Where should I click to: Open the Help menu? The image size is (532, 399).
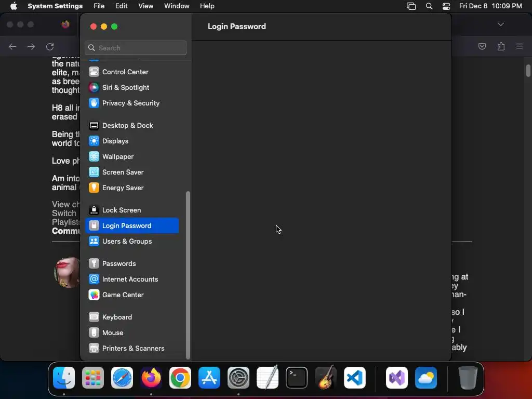click(207, 6)
